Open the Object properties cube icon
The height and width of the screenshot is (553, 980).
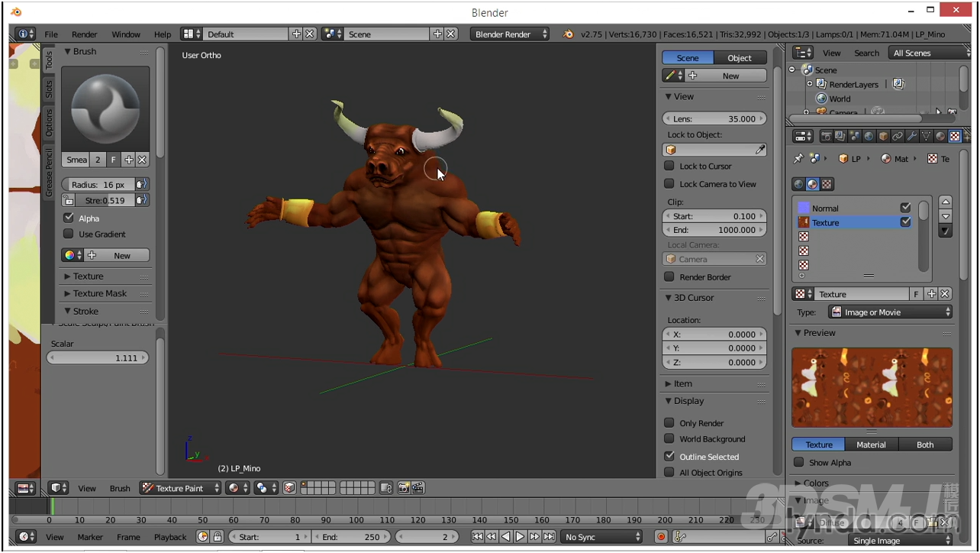[x=884, y=137]
